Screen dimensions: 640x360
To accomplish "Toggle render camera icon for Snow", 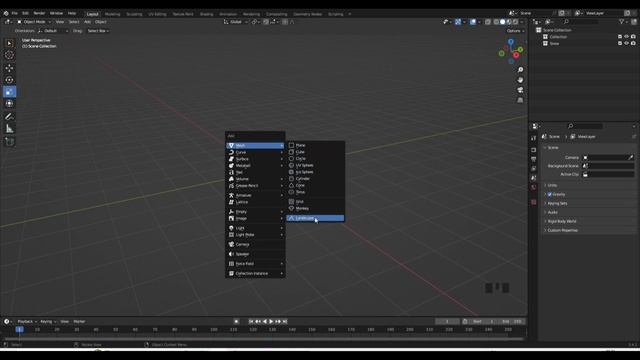I will 633,43.
